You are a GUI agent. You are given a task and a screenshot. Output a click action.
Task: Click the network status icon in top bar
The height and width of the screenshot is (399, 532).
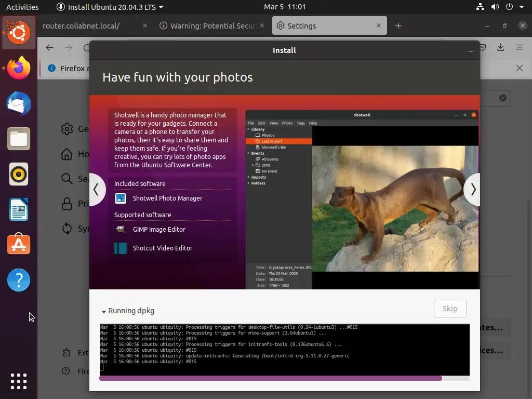pos(480,7)
